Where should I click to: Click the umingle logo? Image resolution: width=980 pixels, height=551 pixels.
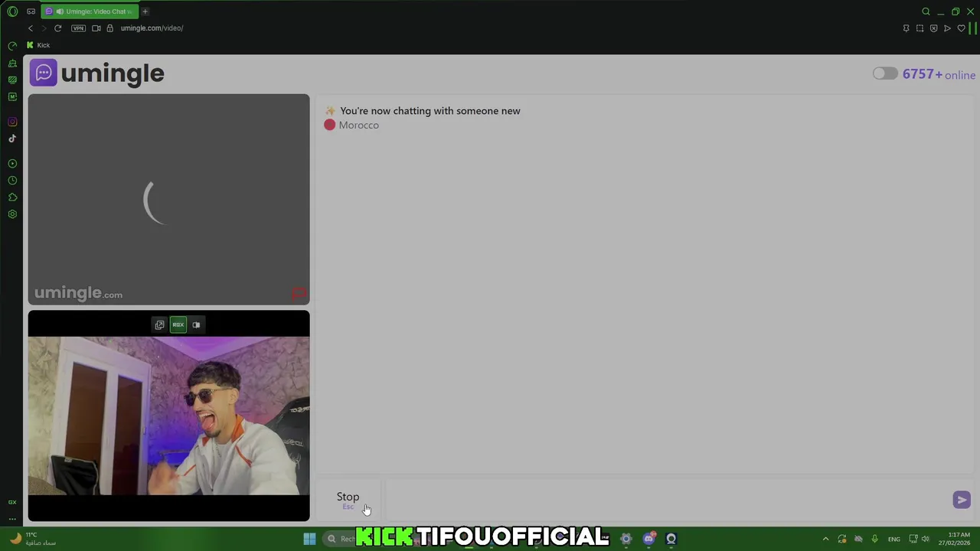pos(97,73)
